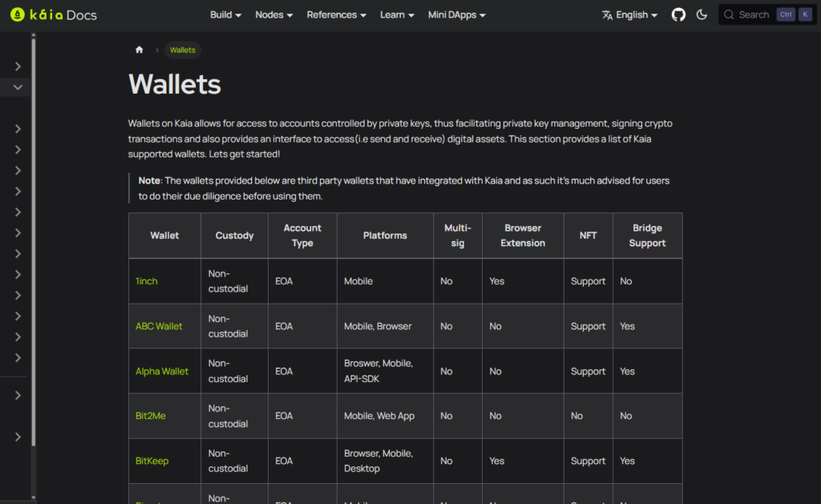The width and height of the screenshot is (821, 504).
Task: Click the 'Multi-sig' column header
Action: click(x=458, y=236)
